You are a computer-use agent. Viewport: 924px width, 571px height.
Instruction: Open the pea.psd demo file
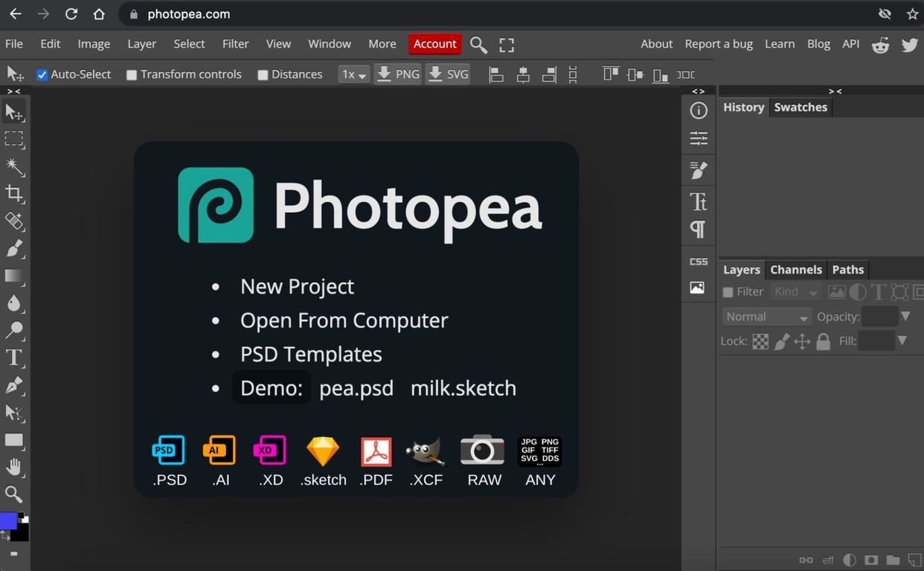(x=356, y=387)
